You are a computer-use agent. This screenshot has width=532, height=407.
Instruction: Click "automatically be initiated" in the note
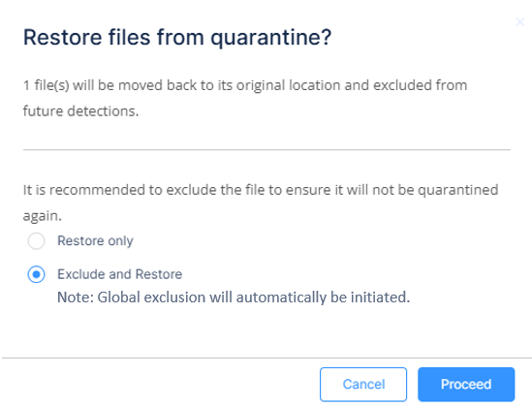tap(323, 297)
